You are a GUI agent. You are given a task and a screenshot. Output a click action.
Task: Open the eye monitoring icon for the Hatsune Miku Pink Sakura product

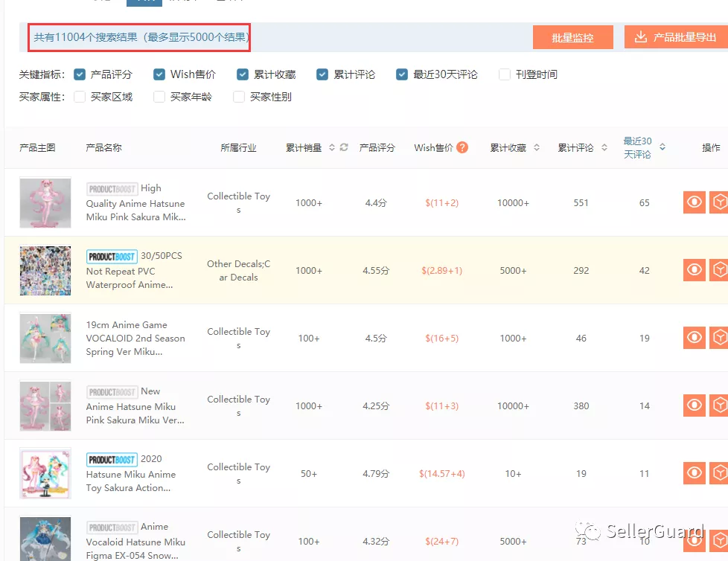694,202
